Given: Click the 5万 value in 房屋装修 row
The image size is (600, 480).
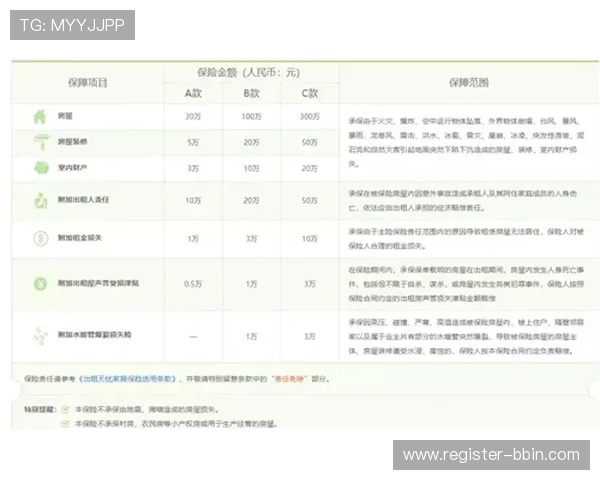Looking at the screenshot, I should (193, 142).
